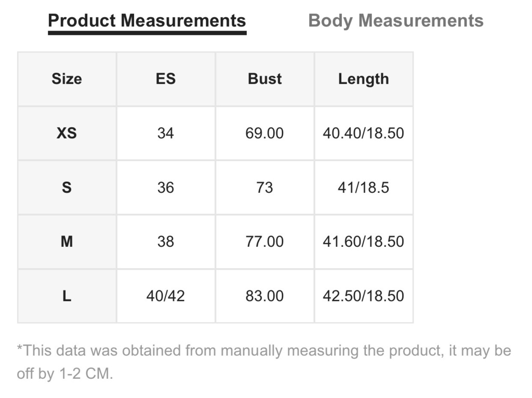Click the Bust value 77.00 cell
Image resolution: width=532 pixels, height=398 pixels.
tap(264, 242)
